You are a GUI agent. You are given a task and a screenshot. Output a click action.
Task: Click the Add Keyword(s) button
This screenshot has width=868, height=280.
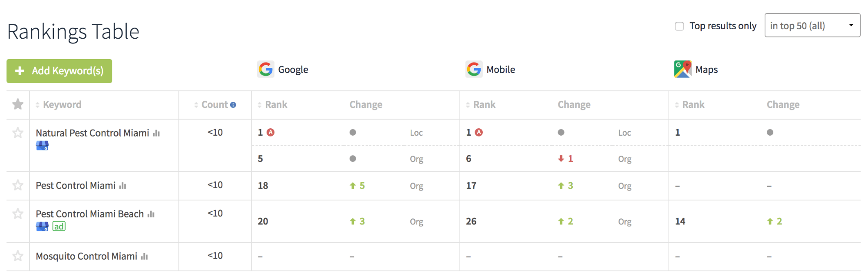tap(59, 71)
